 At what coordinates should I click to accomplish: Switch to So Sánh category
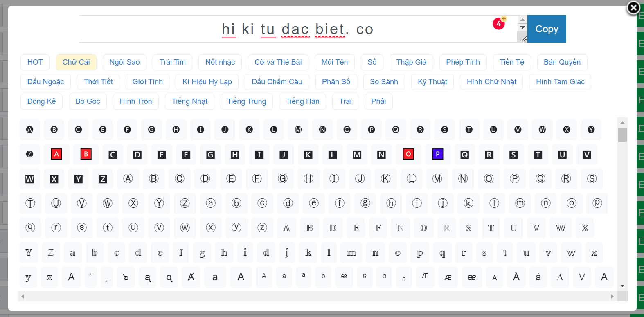click(384, 82)
